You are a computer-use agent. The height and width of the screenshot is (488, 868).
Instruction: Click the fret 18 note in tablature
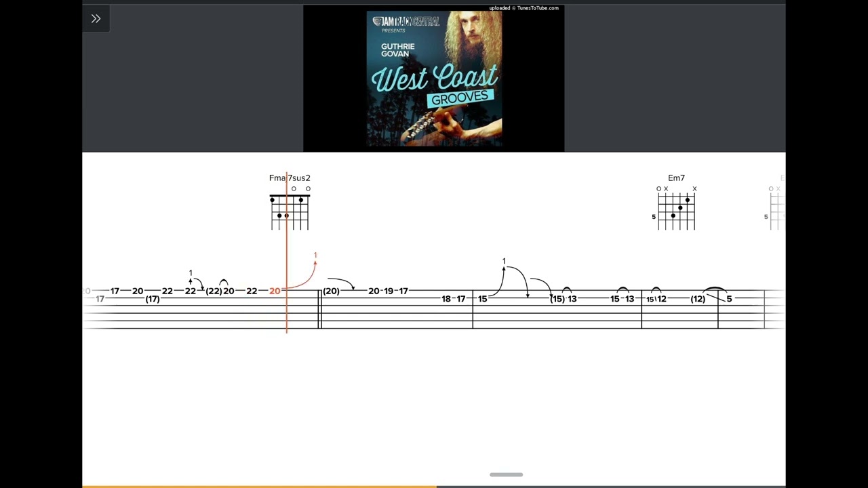446,299
